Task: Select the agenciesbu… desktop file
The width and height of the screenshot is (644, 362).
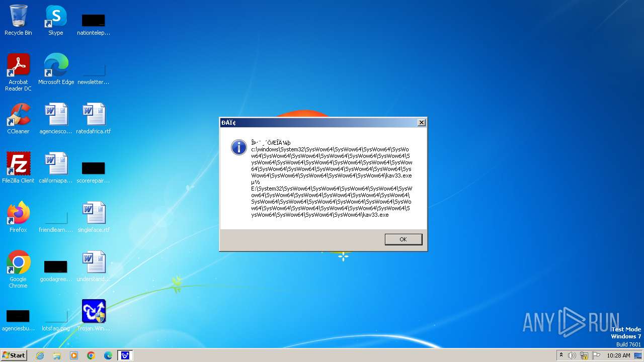Action: [x=18, y=320]
